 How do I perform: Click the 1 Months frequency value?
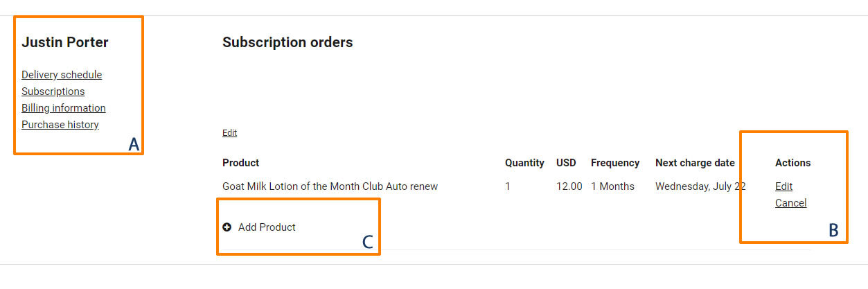click(612, 186)
